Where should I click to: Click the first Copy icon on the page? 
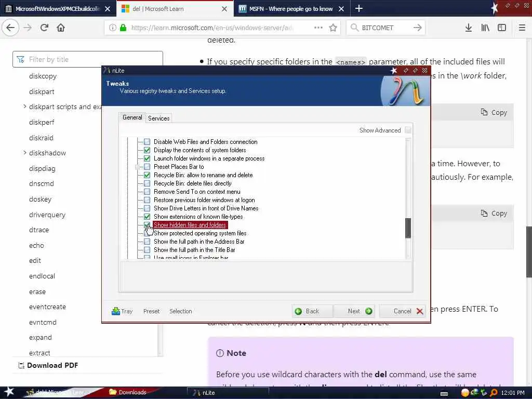[484, 112]
